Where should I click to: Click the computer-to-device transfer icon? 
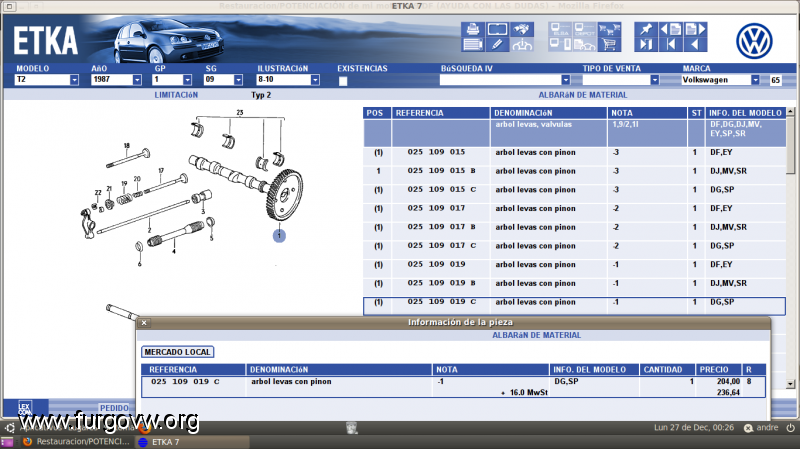coord(560,44)
